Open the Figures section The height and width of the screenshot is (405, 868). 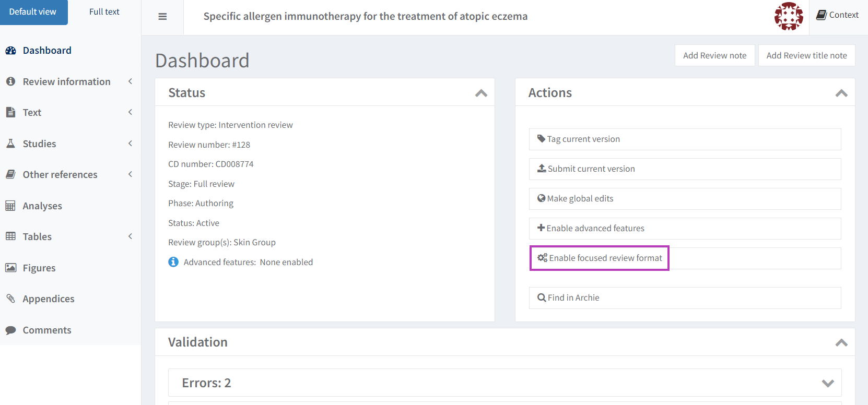[x=39, y=268]
